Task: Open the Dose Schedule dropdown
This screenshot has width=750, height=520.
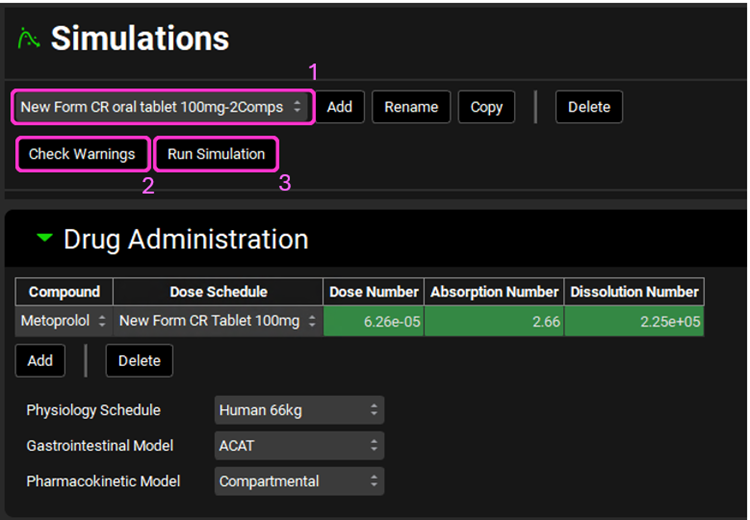Action: click(217, 321)
